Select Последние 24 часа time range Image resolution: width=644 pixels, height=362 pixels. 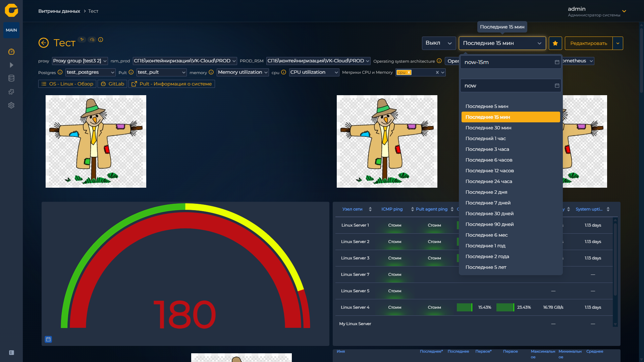pos(511,181)
